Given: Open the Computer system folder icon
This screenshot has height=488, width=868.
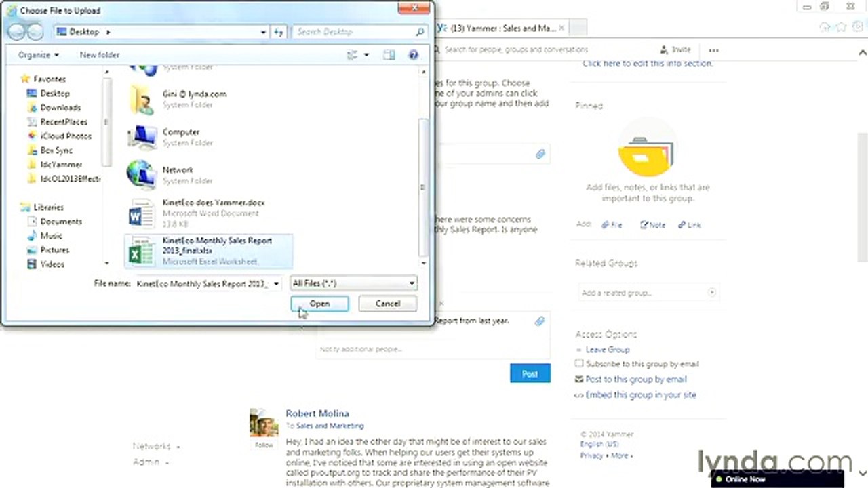Looking at the screenshot, I should (x=142, y=137).
